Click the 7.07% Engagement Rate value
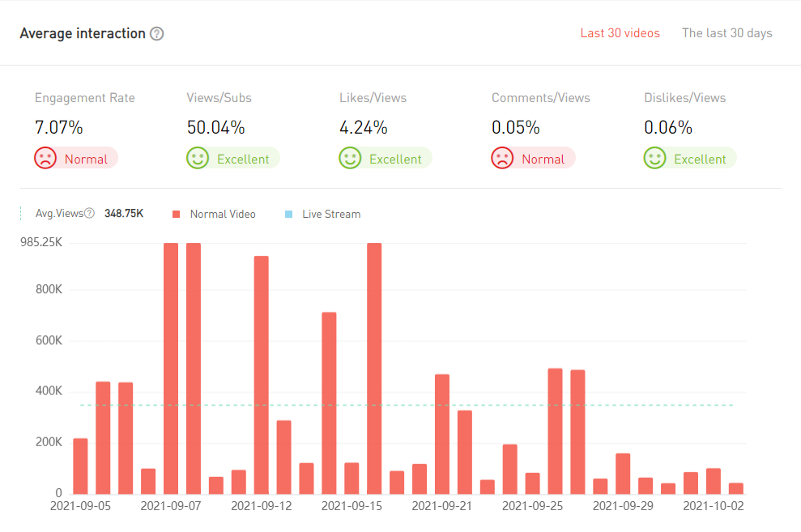This screenshot has width=801, height=532. click(58, 127)
